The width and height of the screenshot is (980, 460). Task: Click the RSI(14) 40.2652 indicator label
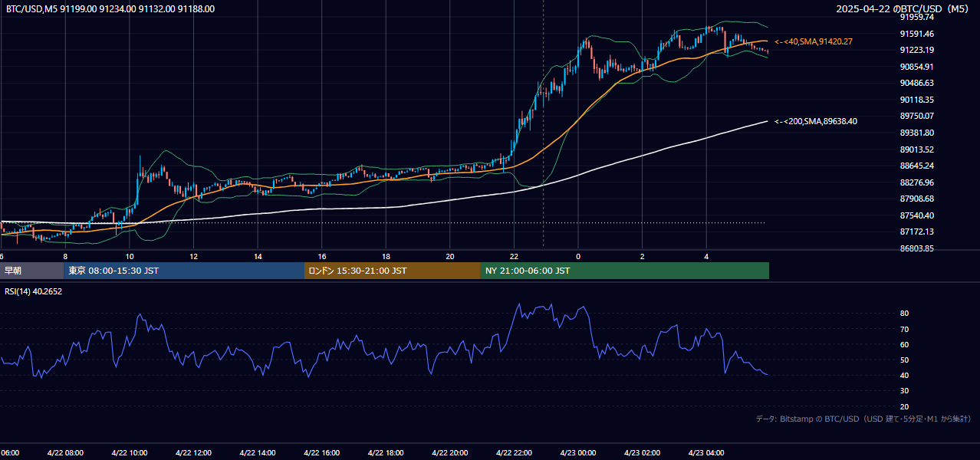(34, 291)
